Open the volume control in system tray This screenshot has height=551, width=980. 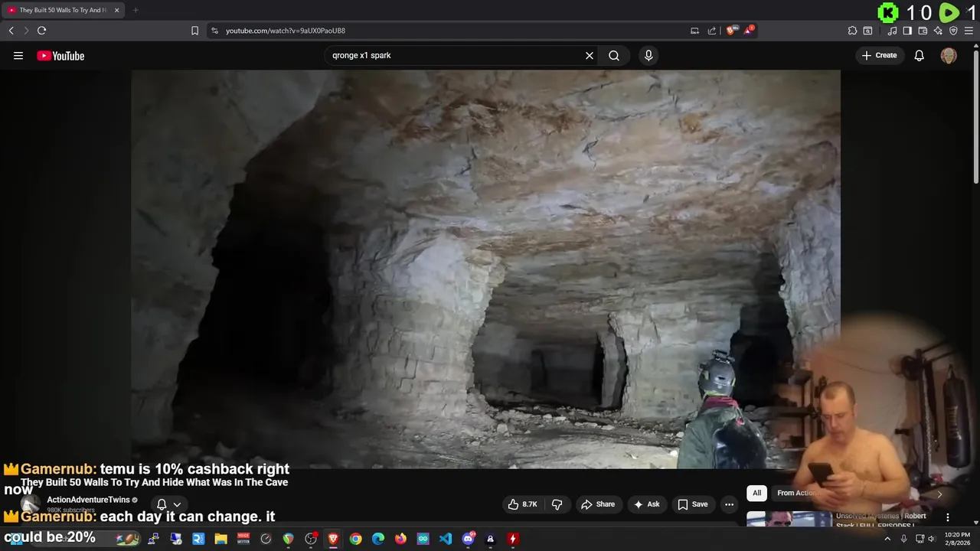(932, 539)
